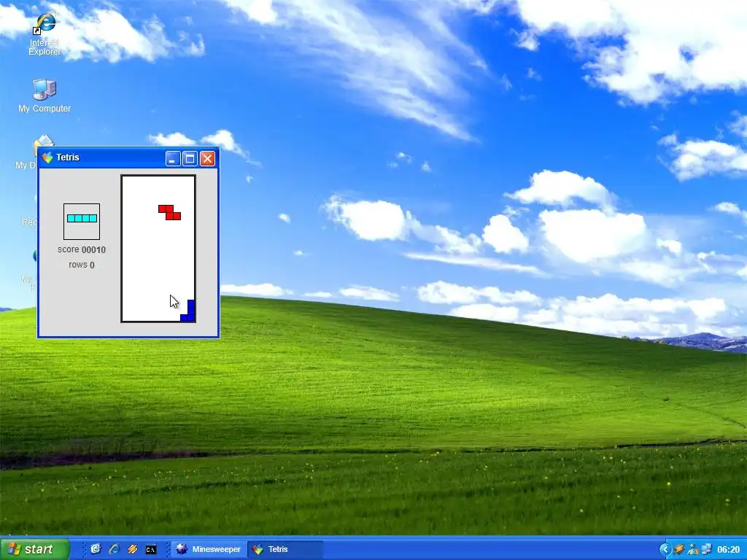Click the cyan I piece in next-piece preview
The image size is (747, 560).
tap(82, 219)
